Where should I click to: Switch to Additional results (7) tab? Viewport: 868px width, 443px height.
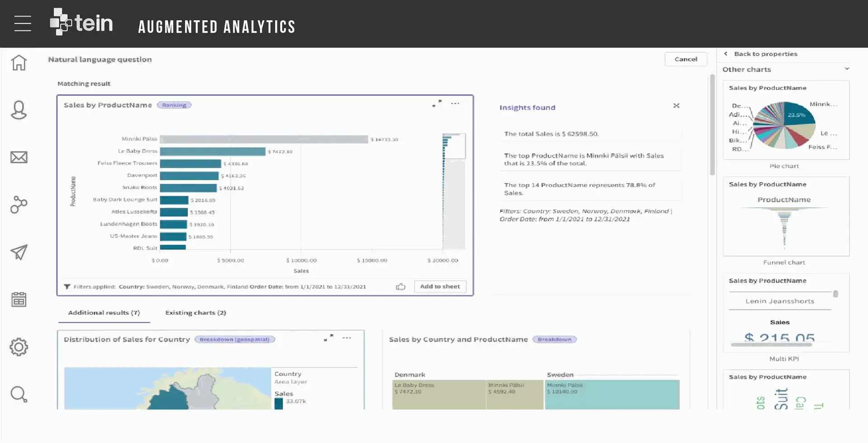coord(104,313)
